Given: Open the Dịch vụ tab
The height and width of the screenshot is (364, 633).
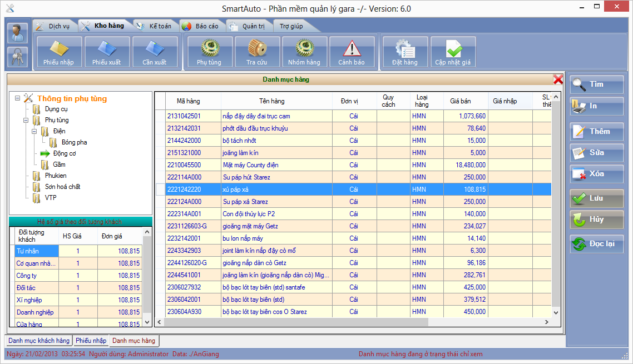Looking at the screenshot, I should point(55,26).
